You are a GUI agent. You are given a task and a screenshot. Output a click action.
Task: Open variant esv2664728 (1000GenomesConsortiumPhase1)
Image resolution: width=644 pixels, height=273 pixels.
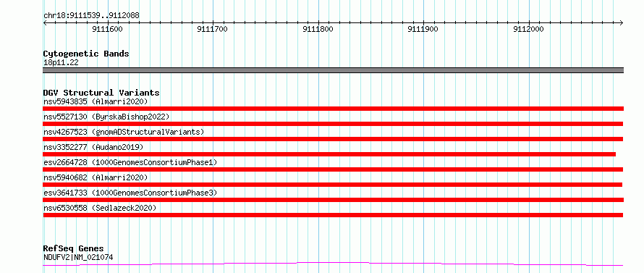coord(130,162)
